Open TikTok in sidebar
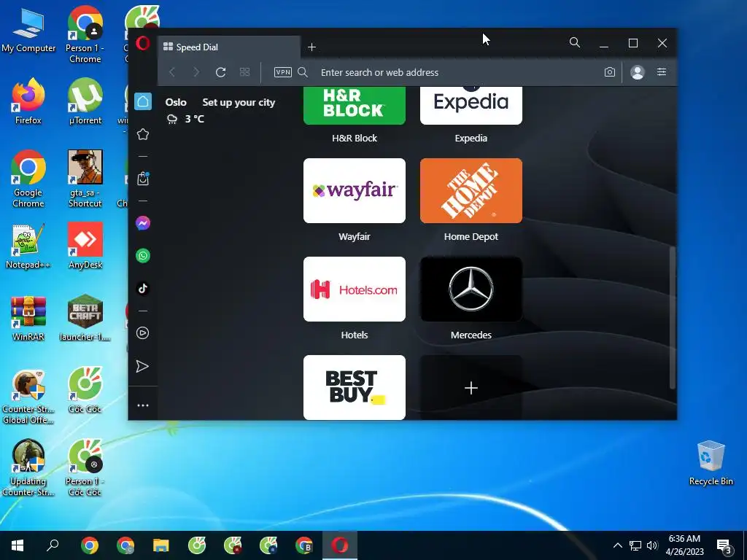 pyautogui.click(x=143, y=289)
